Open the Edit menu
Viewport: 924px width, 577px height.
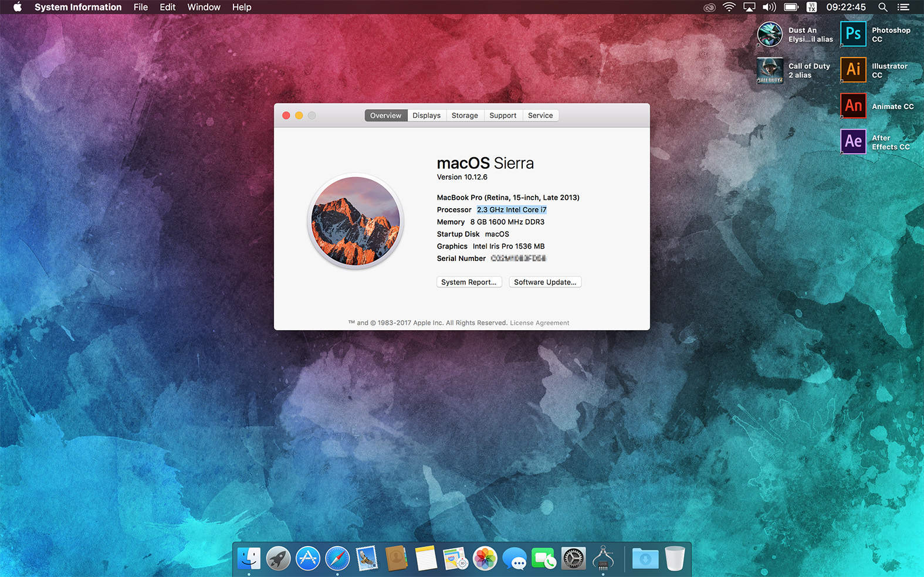[168, 7]
